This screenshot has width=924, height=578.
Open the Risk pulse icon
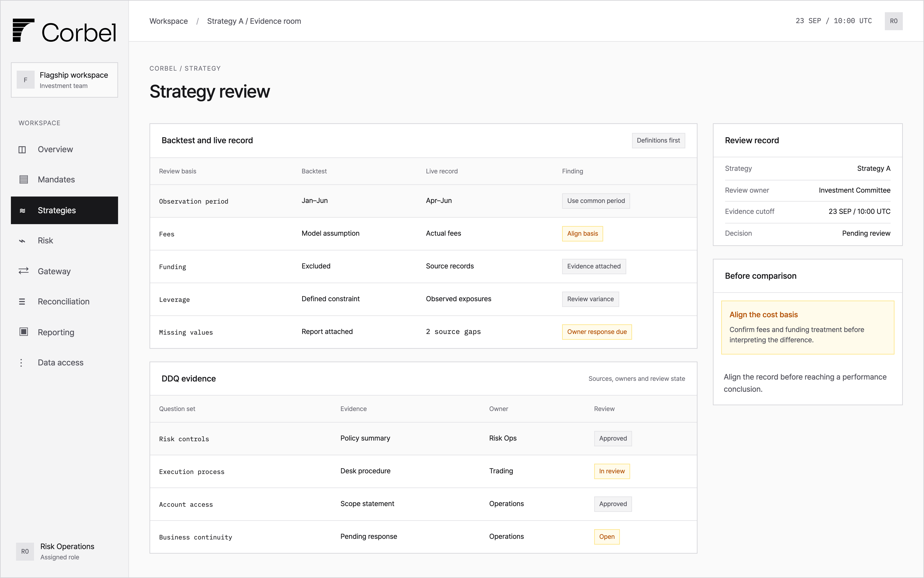(x=22, y=241)
